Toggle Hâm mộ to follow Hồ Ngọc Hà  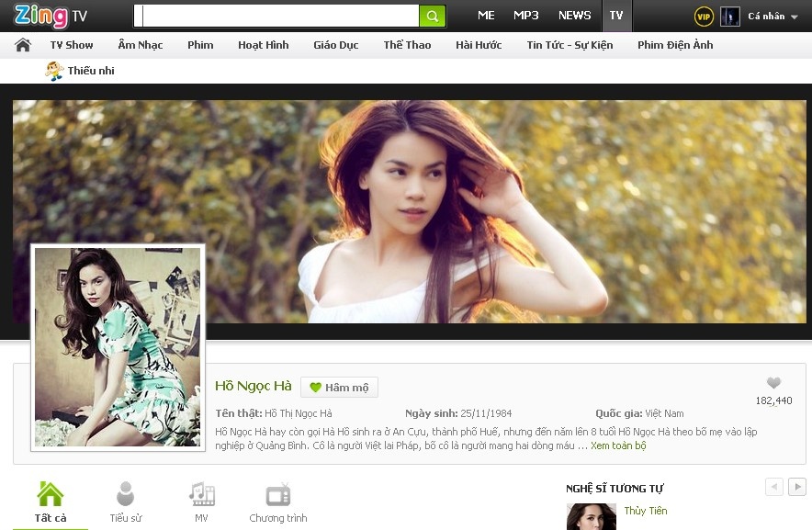(339, 387)
